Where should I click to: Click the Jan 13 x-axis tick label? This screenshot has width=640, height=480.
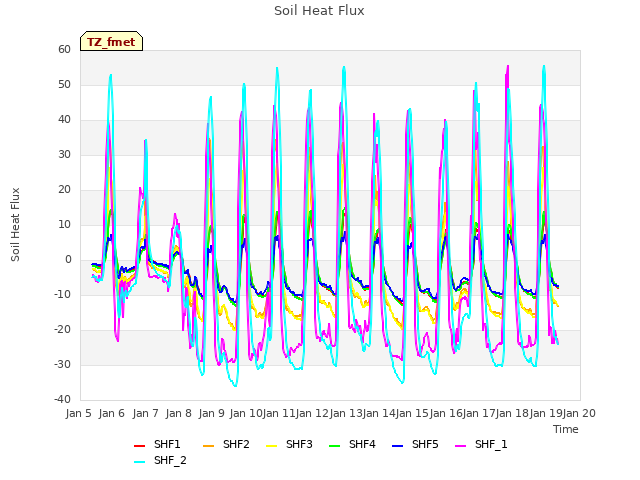pyautogui.click(x=346, y=413)
